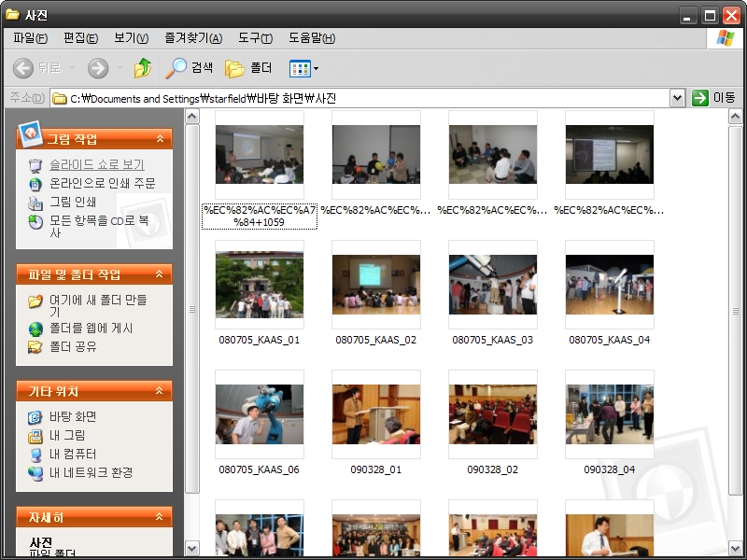Open the forward button history dropdown

[x=120, y=68]
